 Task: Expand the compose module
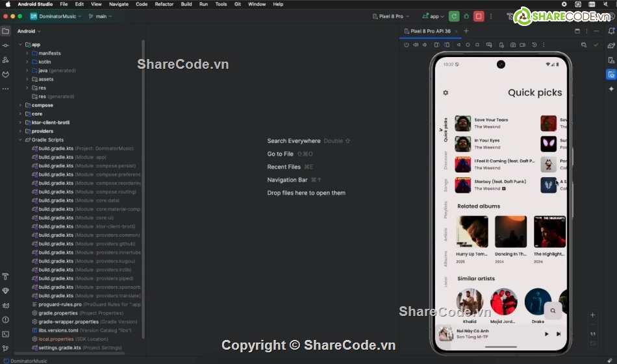pos(20,105)
